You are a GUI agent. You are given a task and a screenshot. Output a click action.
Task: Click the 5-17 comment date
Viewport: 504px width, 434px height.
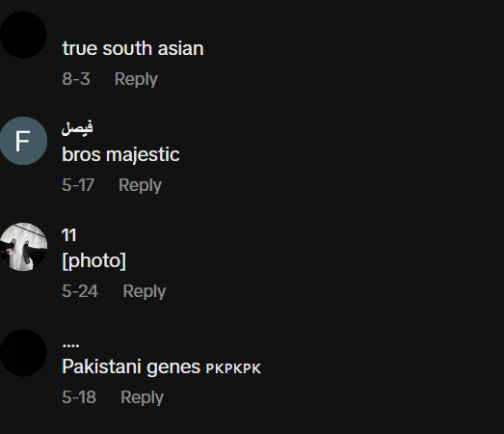click(x=78, y=185)
